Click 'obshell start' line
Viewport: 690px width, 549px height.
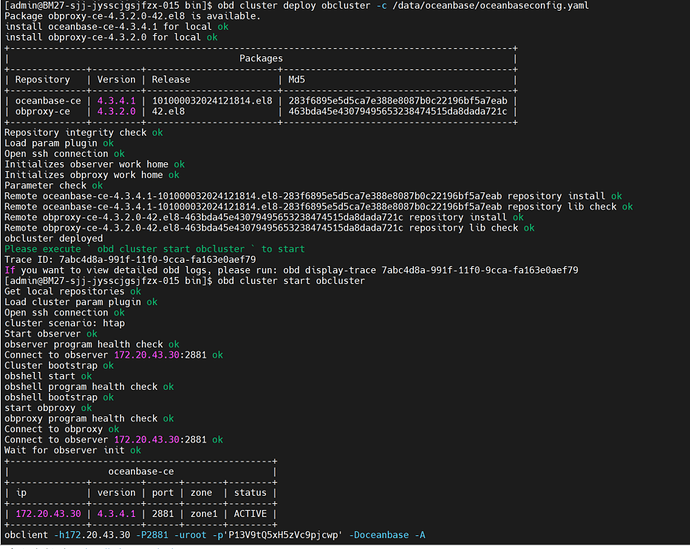[48, 376]
